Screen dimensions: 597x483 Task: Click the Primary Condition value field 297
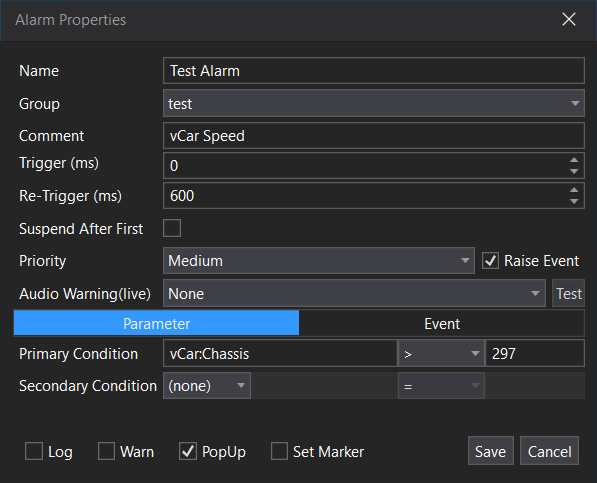click(535, 354)
